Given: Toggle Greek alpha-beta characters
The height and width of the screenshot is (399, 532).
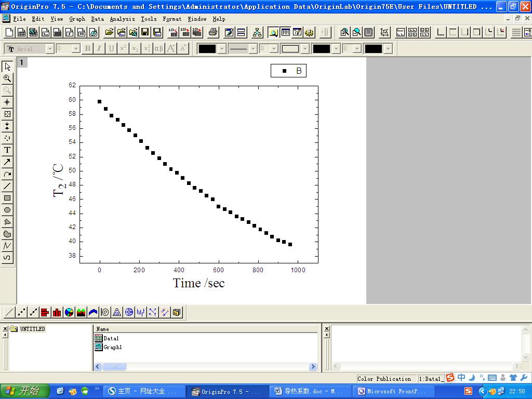Looking at the screenshot, I should point(159,48).
